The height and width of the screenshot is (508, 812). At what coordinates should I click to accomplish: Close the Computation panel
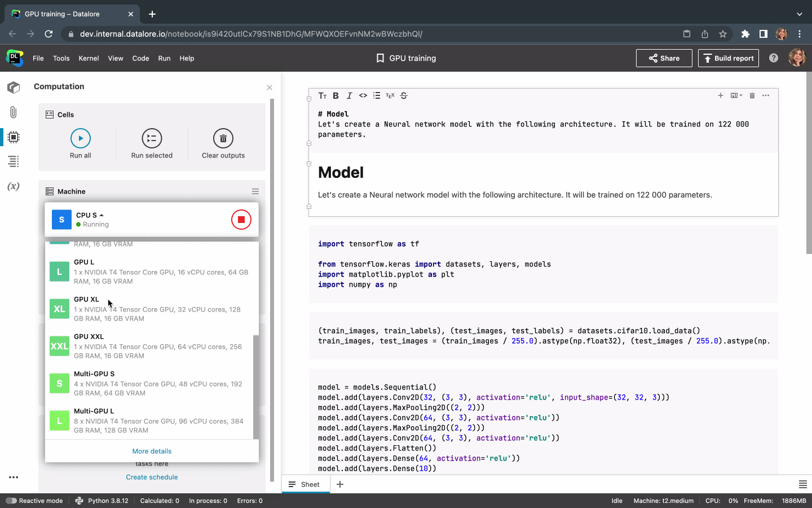[x=270, y=87]
